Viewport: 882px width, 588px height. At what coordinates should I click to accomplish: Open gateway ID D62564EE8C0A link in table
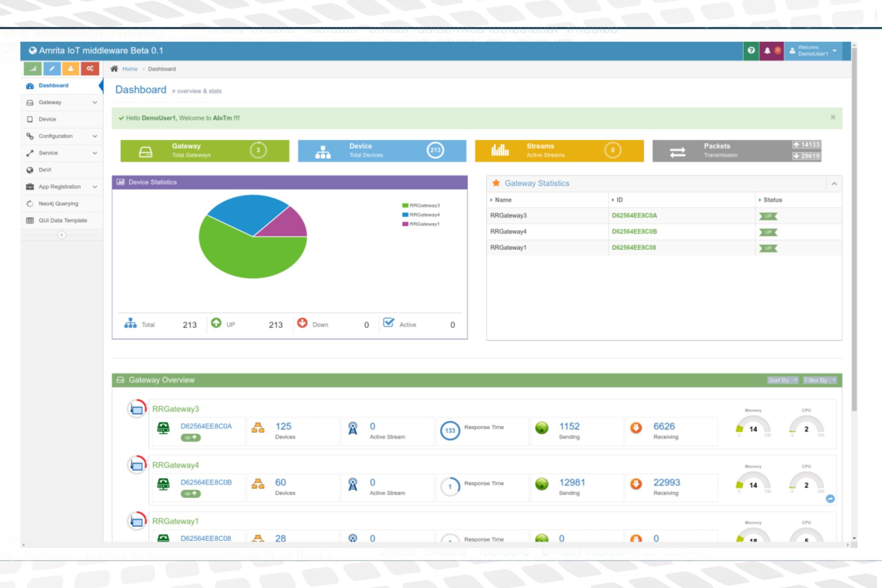pos(634,215)
